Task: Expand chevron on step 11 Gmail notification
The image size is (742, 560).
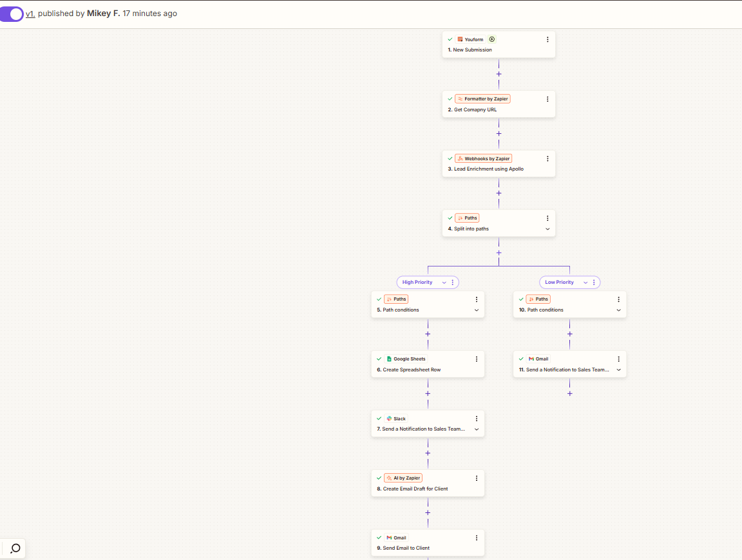Action: pyautogui.click(x=618, y=370)
